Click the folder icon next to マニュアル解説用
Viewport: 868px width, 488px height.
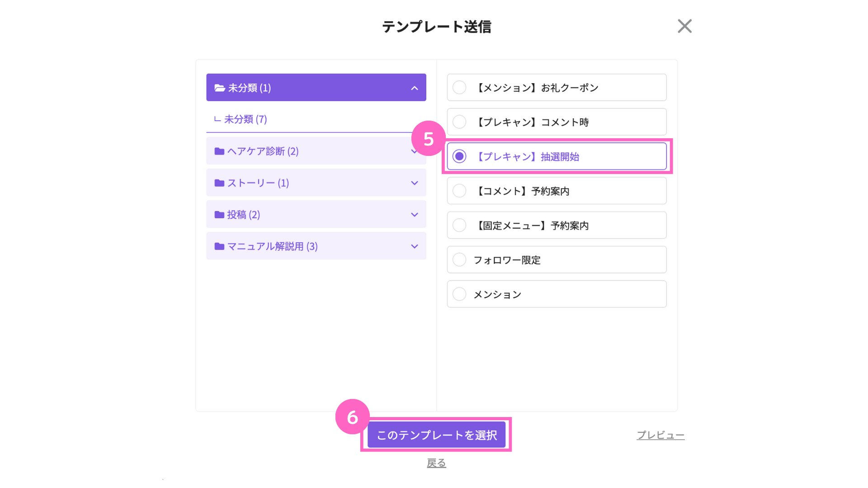(x=219, y=246)
